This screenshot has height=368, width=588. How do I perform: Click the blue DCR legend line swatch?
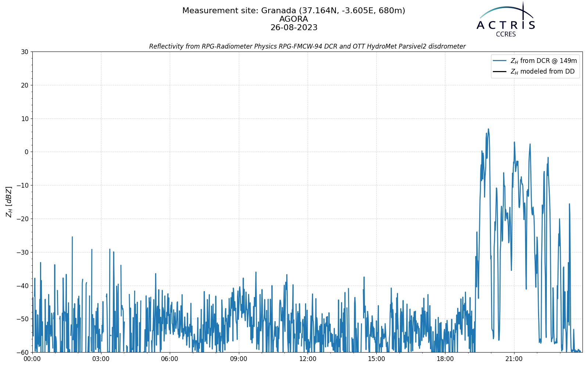coord(500,61)
